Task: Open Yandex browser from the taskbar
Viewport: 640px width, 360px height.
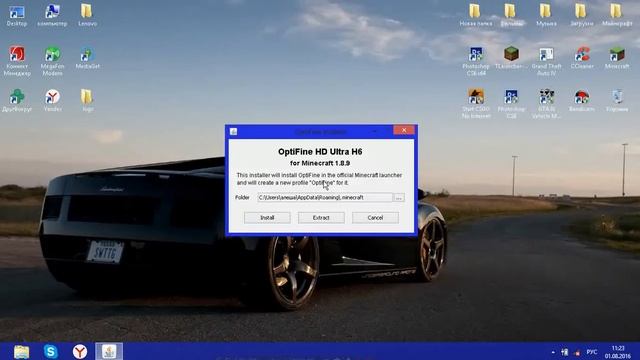Action: pyautogui.click(x=80, y=351)
